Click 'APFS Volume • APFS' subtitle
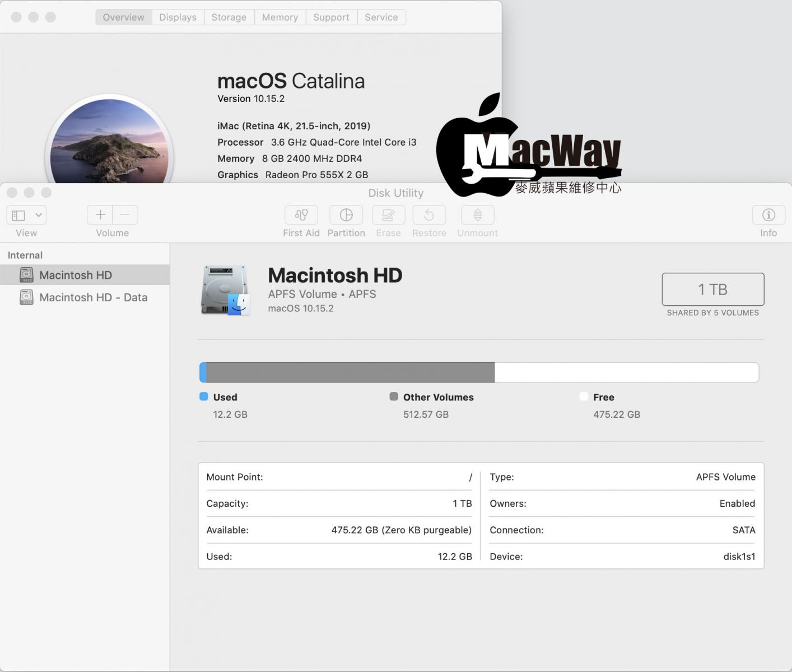The width and height of the screenshot is (792, 672). tap(322, 294)
